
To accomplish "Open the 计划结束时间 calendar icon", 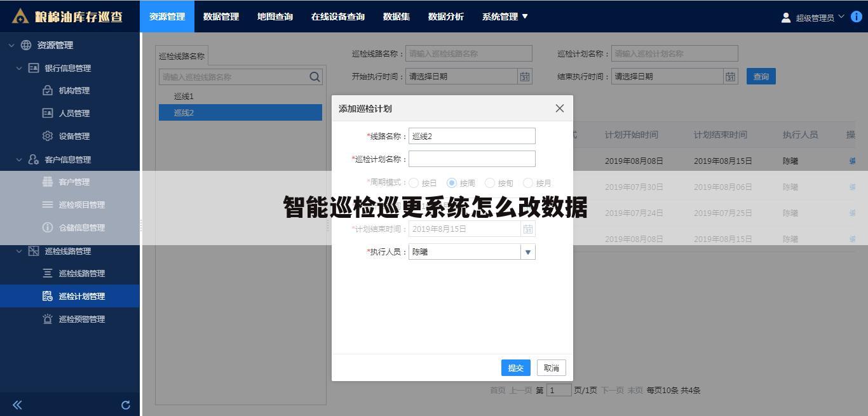I will pyautogui.click(x=527, y=229).
